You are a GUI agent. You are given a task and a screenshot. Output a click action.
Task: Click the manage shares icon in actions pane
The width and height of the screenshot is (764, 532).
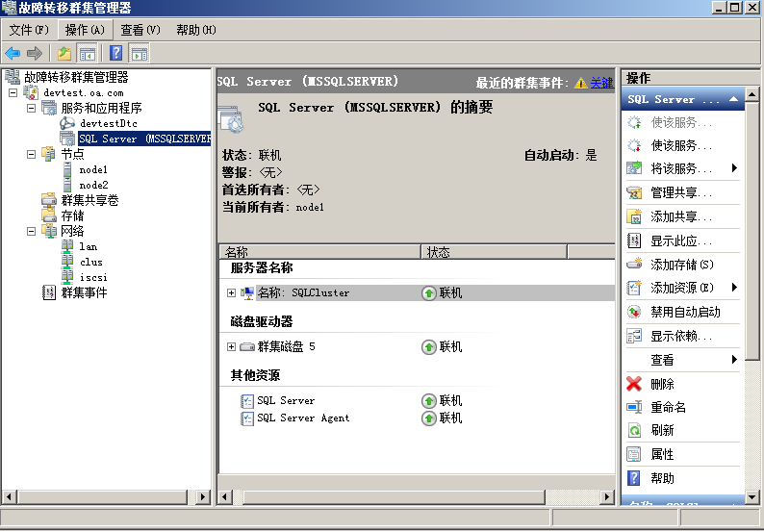tap(634, 193)
